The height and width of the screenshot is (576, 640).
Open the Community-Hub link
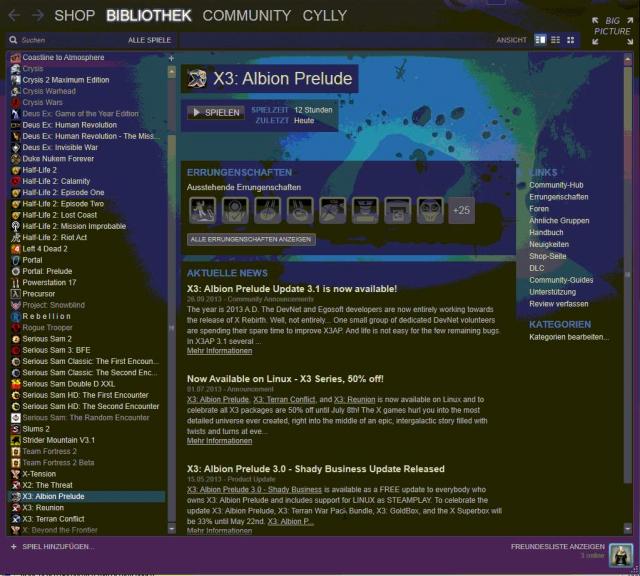(556, 185)
